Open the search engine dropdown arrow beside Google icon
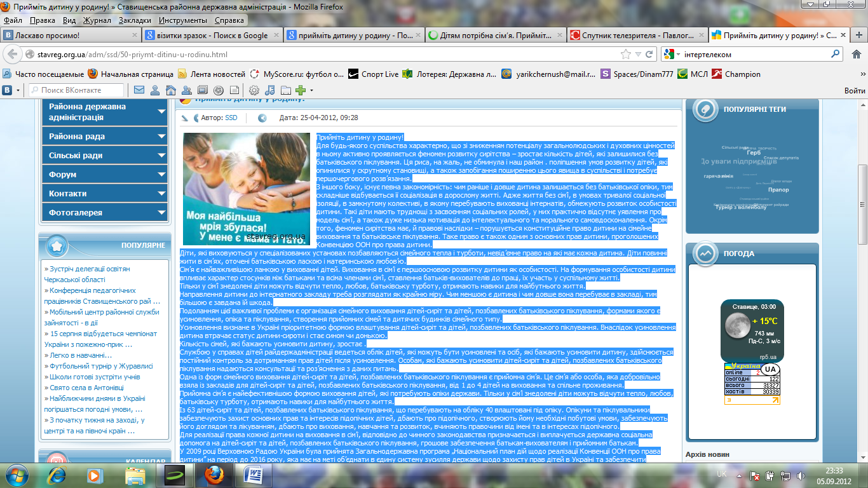The height and width of the screenshot is (488, 868). point(678,55)
